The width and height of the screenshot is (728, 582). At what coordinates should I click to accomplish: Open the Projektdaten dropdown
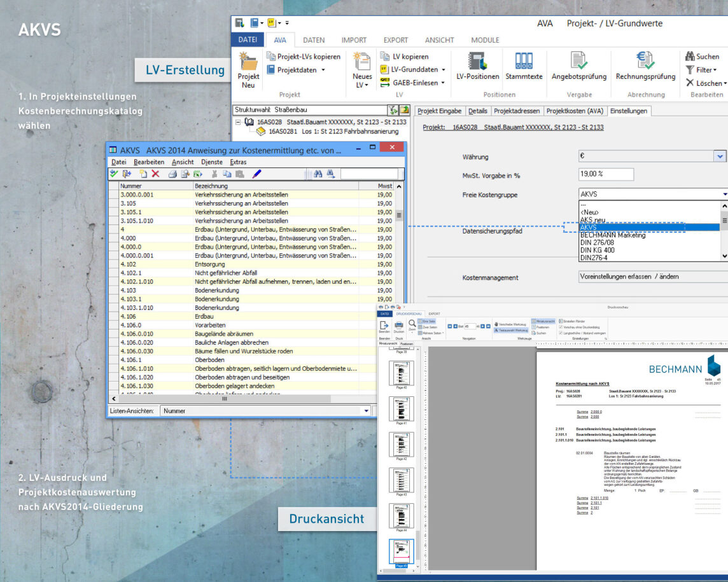323,70
